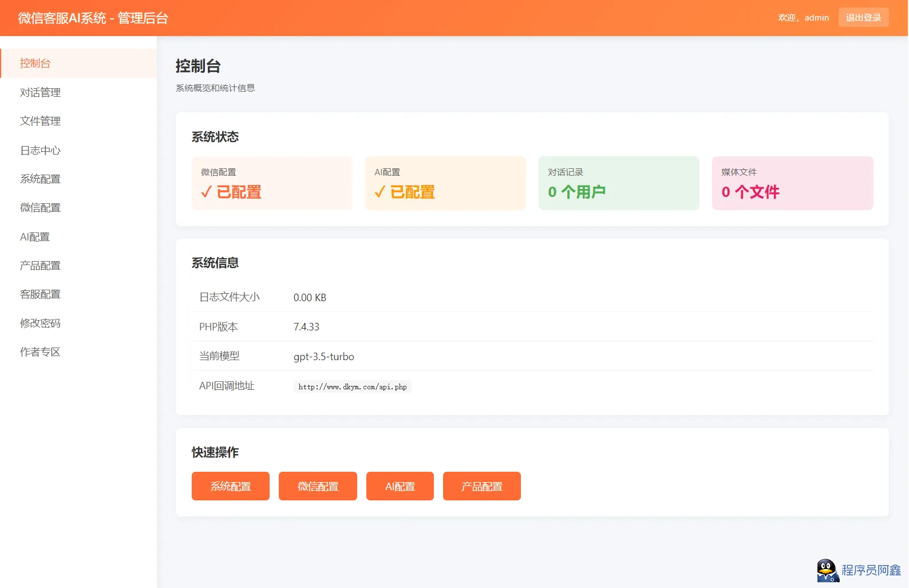Go to 作者专区 in the sidebar

[x=40, y=352]
